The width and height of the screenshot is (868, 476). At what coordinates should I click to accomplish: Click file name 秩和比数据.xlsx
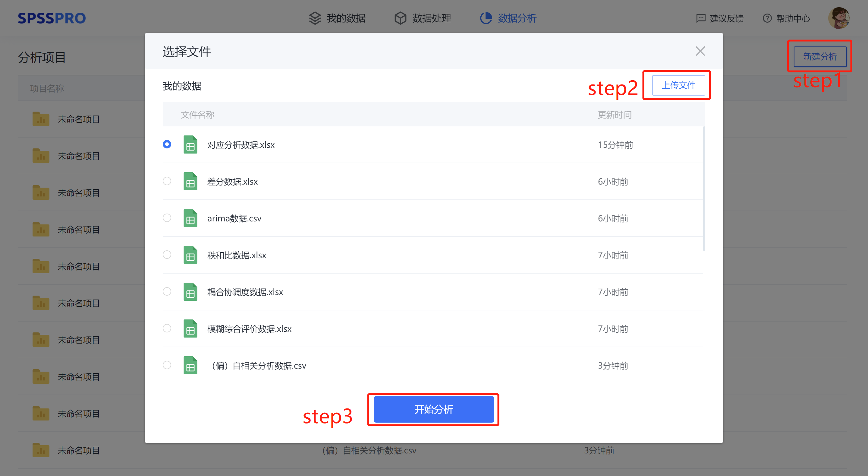click(x=237, y=255)
